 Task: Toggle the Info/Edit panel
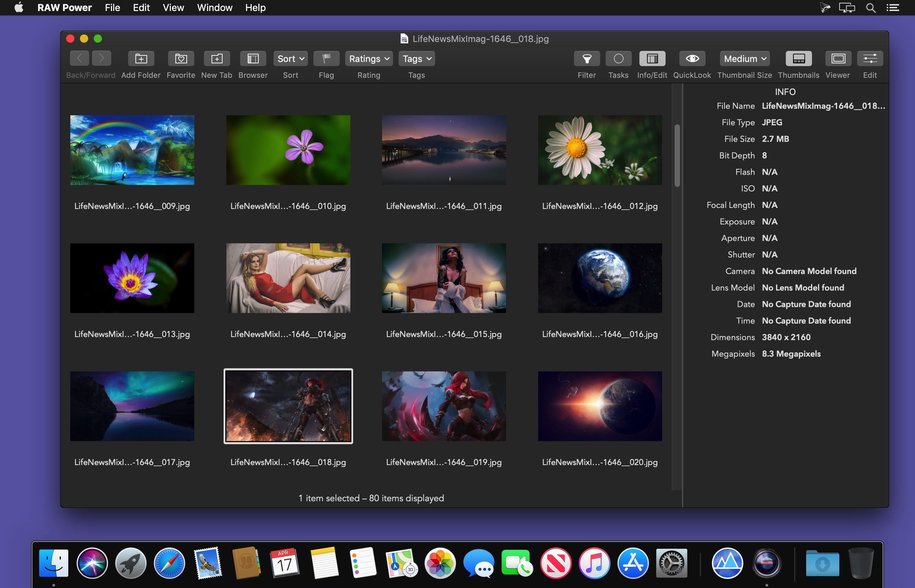pyautogui.click(x=652, y=59)
